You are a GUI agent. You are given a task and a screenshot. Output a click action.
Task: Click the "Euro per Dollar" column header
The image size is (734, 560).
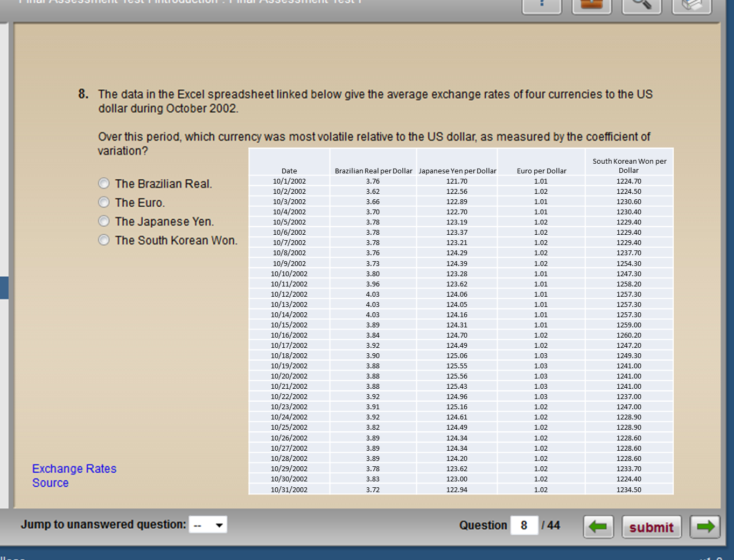pyautogui.click(x=541, y=171)
